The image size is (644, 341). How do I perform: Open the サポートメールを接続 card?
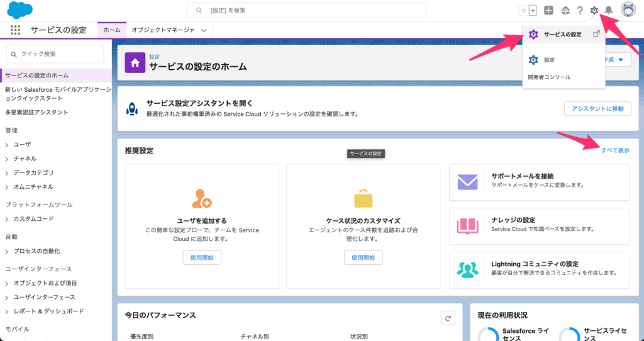point(539,182)
